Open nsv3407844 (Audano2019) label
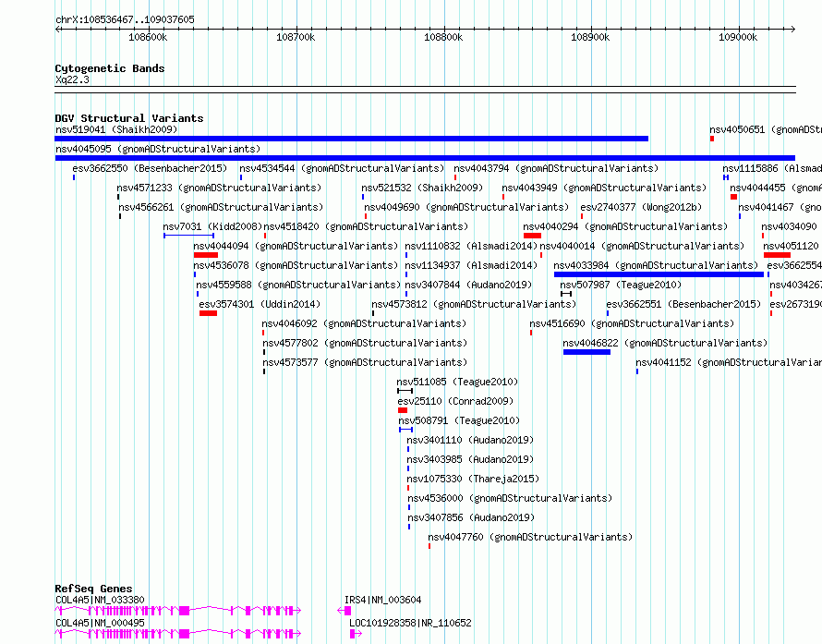Viewport: 822px width, 644px height. pos(468,285)
